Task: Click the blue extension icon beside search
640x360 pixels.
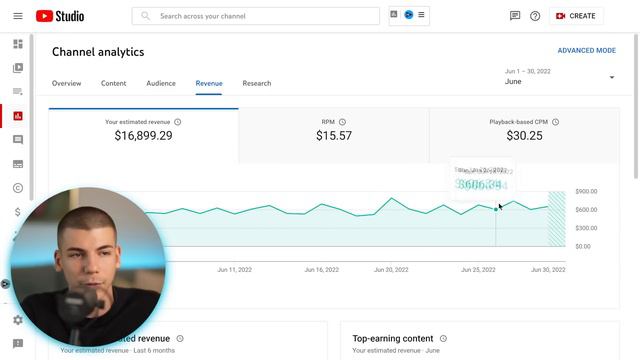Action: [x=409, y=15]
